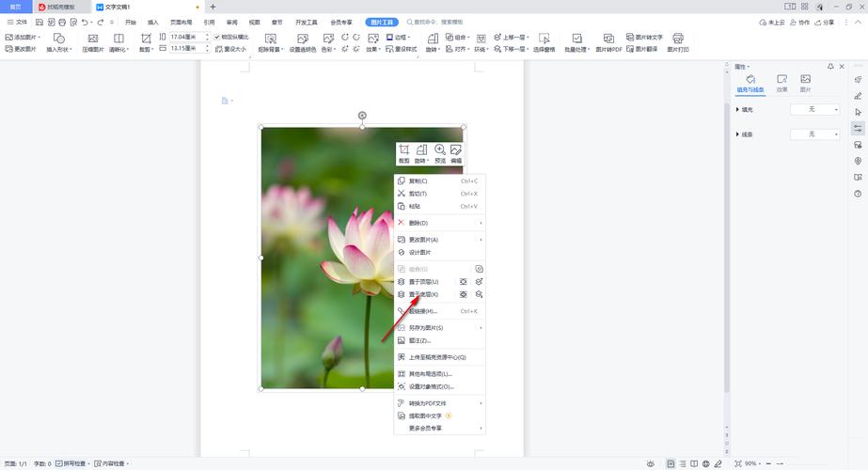Screen dimensions: 868x470
Task: Switch to Page Layout (页面布局) tab
Action: pyautogui.click(x=181, y=23)
